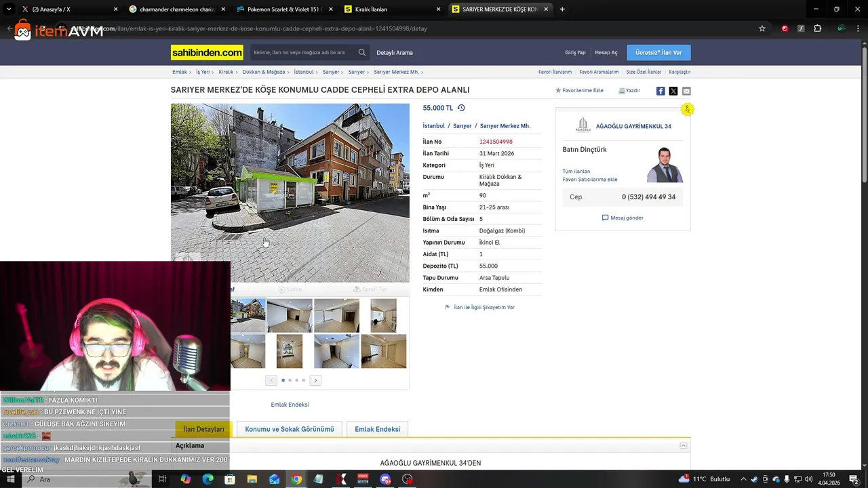Show hidden tray icons chevron
Image resolution: width=868 pixels, height=488 pixels.
point(743,479)
